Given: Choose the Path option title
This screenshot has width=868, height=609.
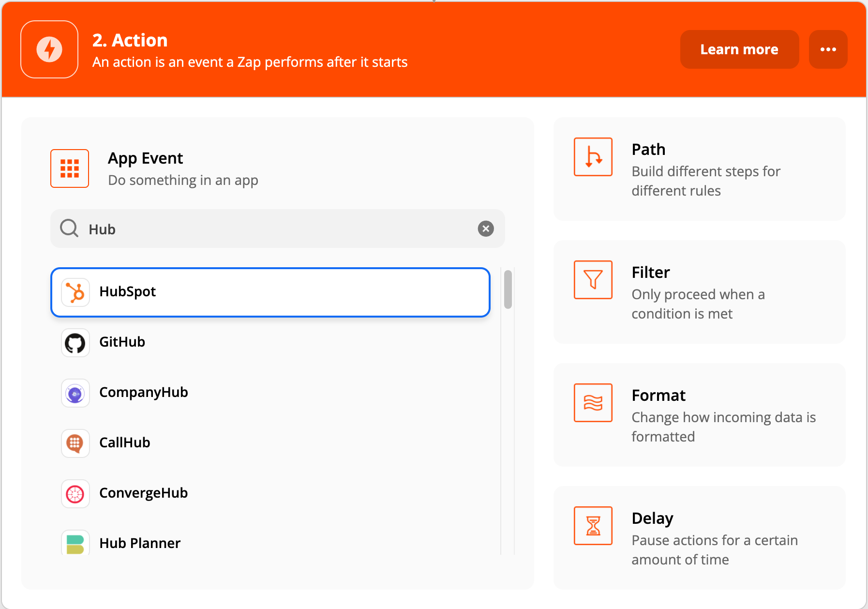Looking at the screenshot, I should (x=648, y=150).
